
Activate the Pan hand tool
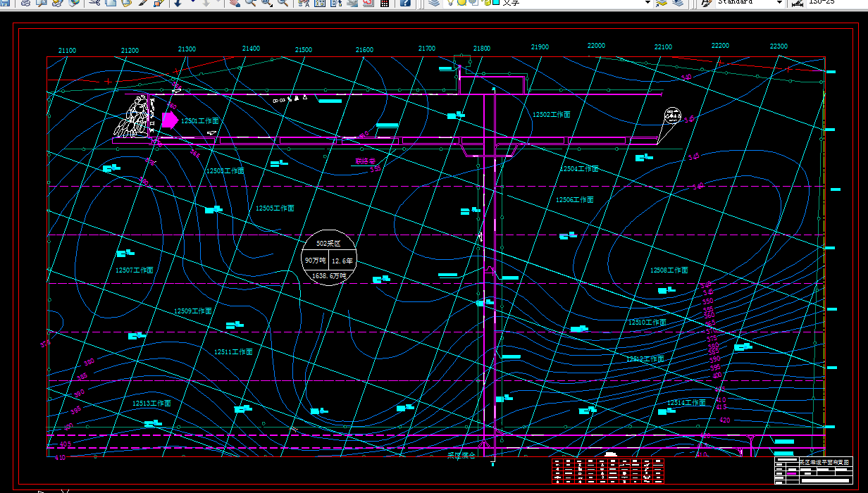point(234,2)
